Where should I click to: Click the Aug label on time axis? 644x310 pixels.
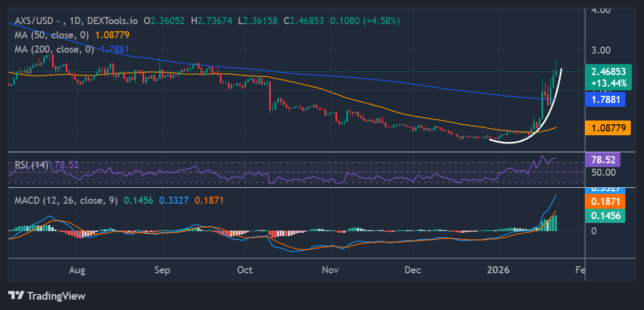click(77, 270)
